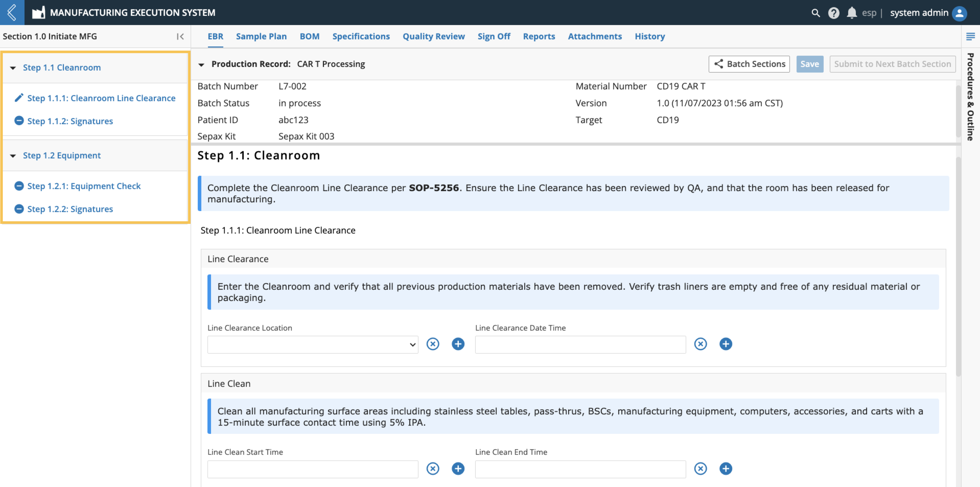The height and width of the screenshot is (487, 980).
Task: Click the Line Clearance Date Time field
Action: pos(580,345)
